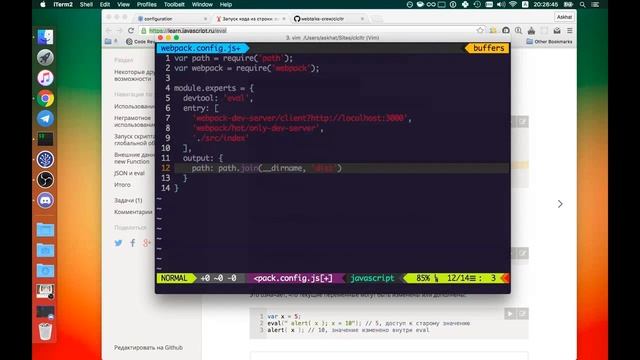Share the page on Twitter
This screenshot has height=360, width=640.
[x=118, y=243]
